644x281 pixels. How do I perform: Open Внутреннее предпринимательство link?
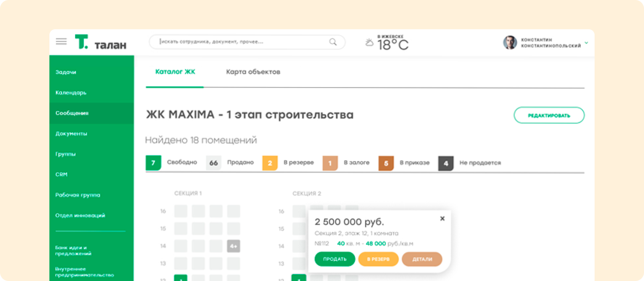(85, 272)
